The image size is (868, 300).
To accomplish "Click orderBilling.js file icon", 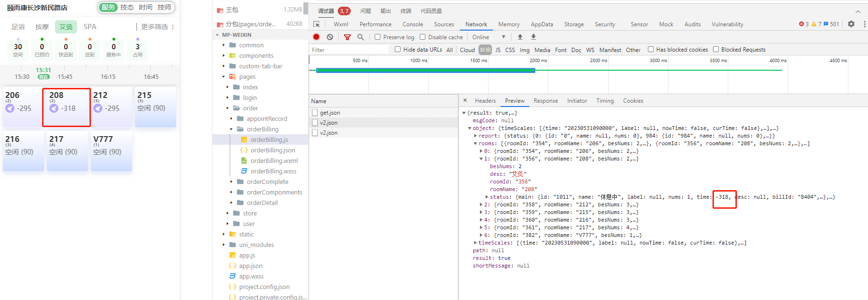I will pyautogui.click(x=244, y=139).
